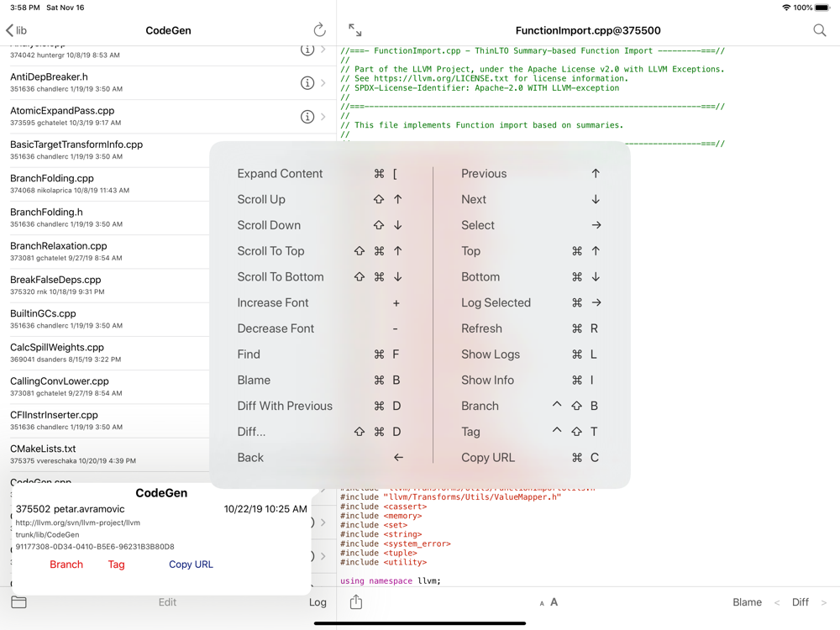Go back to the lib folder

point(16,30)
